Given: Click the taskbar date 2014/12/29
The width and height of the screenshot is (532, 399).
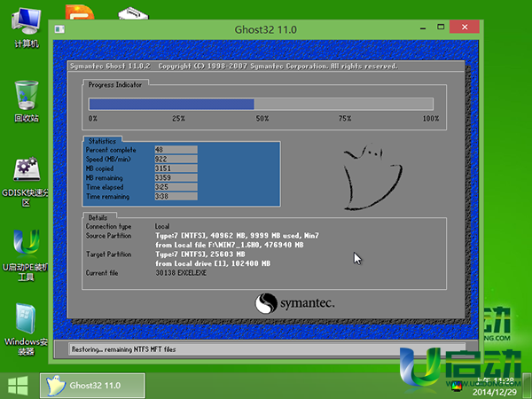Looking at the screenshot, I should click(495, 392).
